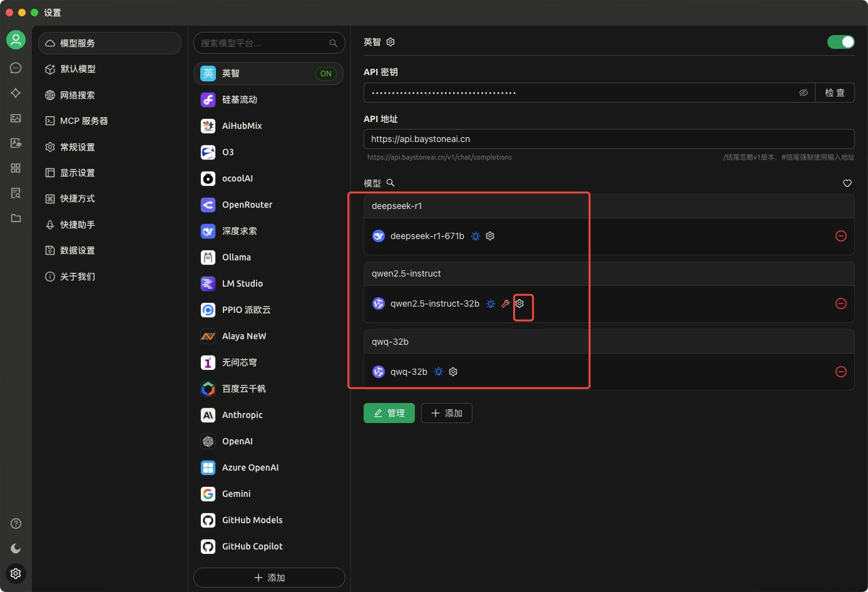Screen dimensions: 868x592
Task: Open settings gear for qwen2.5-instruct-32b
Action: coord(519,304)
